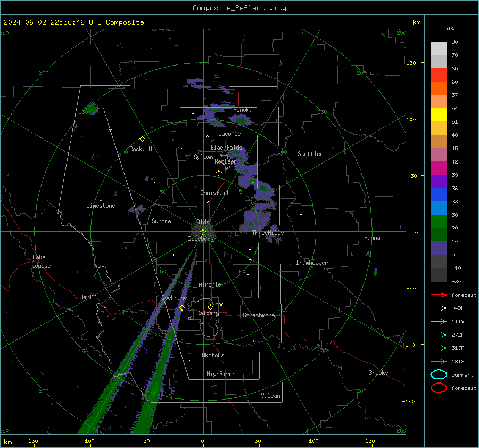Click the Okotoks town label
479x448 pixels.
click(x=213, y=355)
